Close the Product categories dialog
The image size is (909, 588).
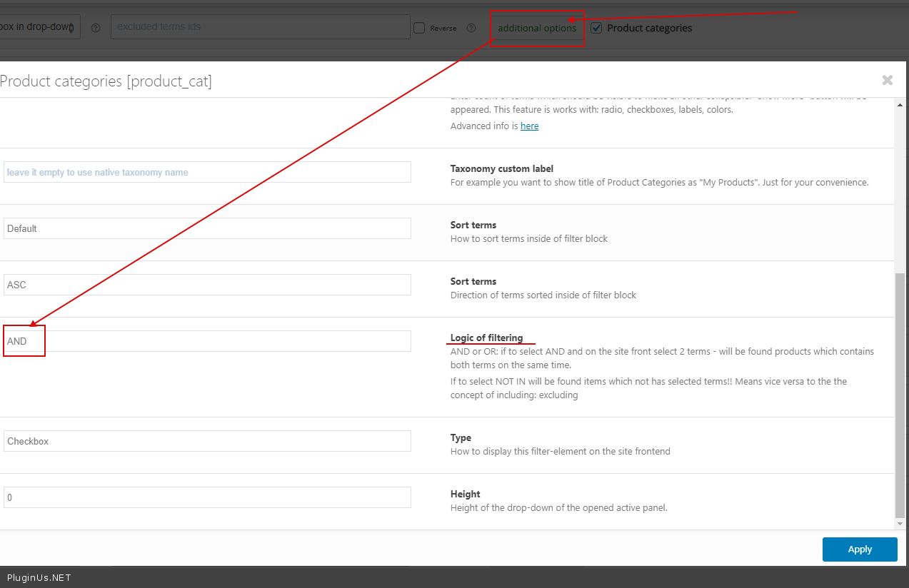point(887,80)
